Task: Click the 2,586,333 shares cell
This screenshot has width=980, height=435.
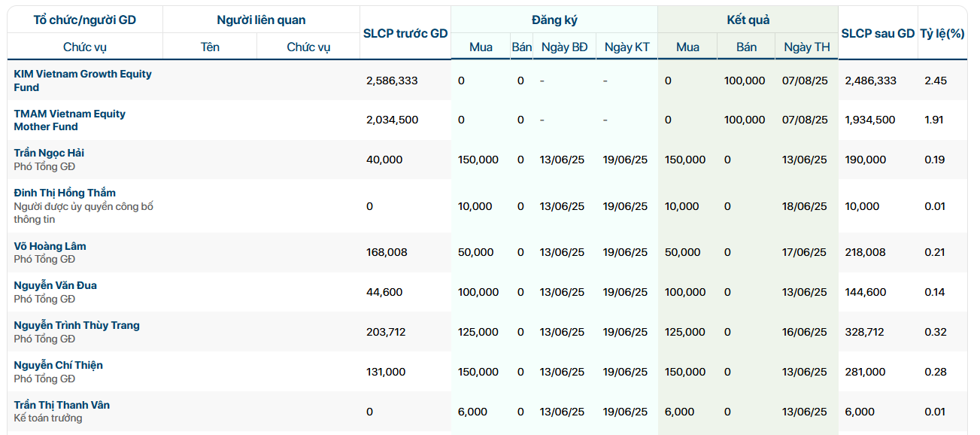Action: (392, 81)
